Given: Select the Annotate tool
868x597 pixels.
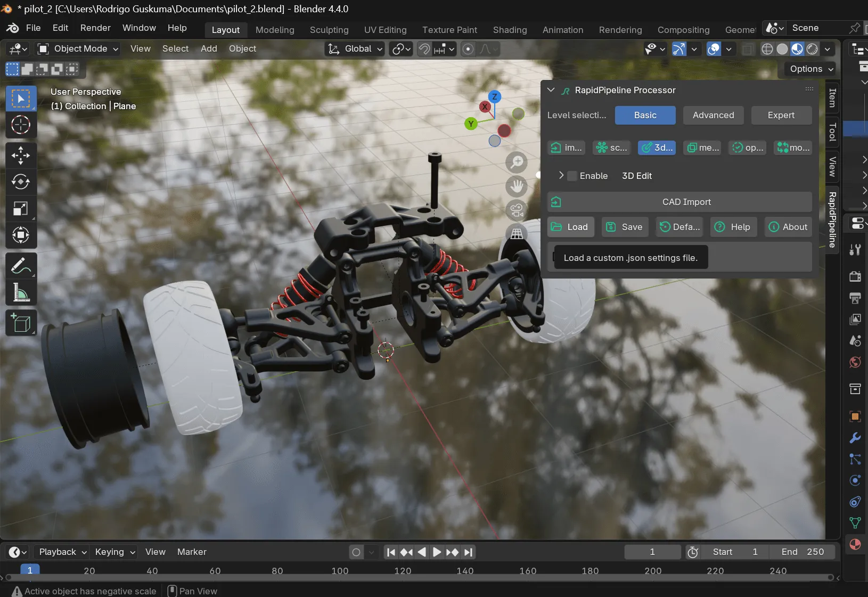Looking at the screenshot, I should click(21, 266).
